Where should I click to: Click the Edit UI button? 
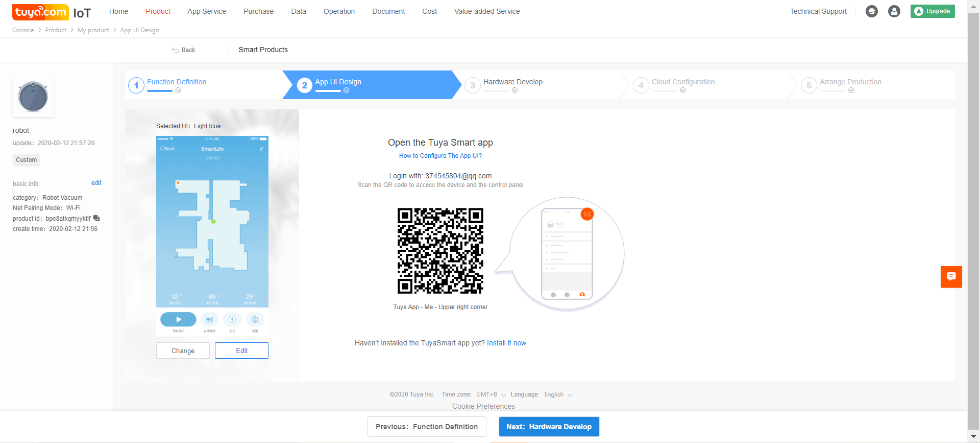(241, 351)
